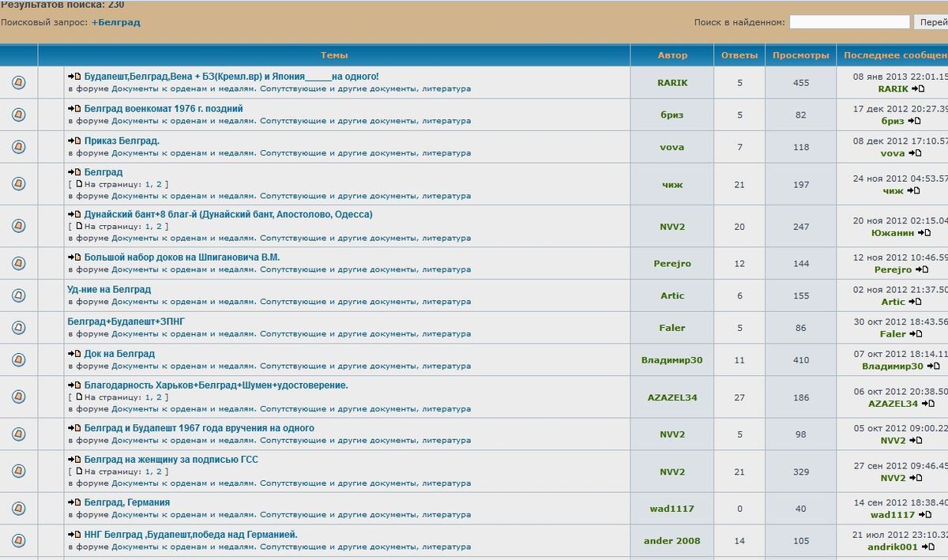This screenshot has height=560, width=948.
Task: Open page 2 of 'Белград на женщину' topic
Action: [159, 472]
